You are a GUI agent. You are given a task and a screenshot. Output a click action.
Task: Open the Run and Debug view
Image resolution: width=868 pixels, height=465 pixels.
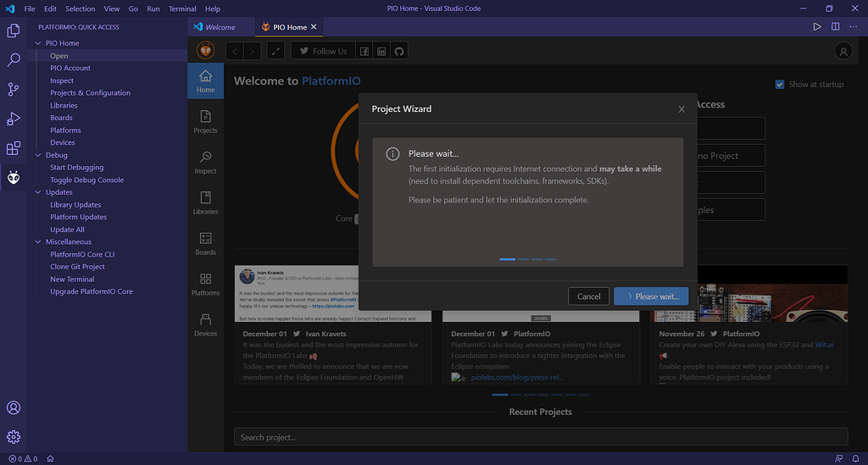(14, 119)
